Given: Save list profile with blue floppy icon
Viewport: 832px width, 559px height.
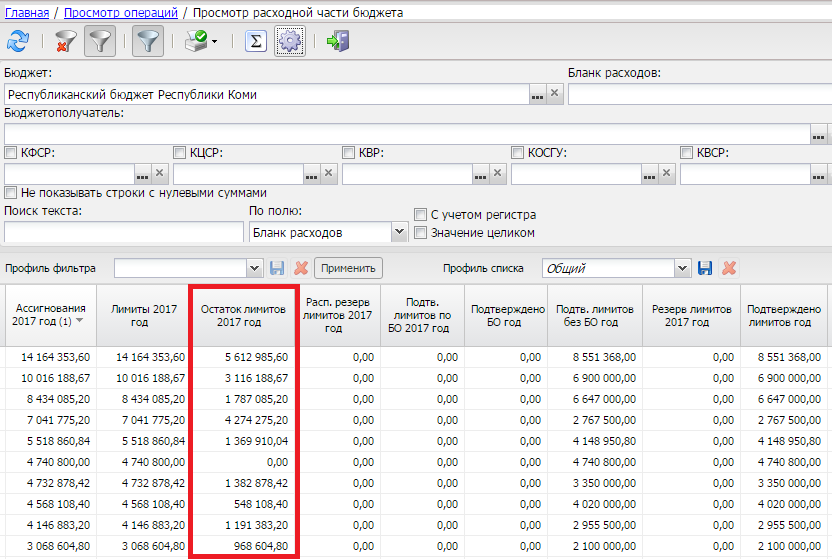Looking at the screenshot, I should [705, 268].
